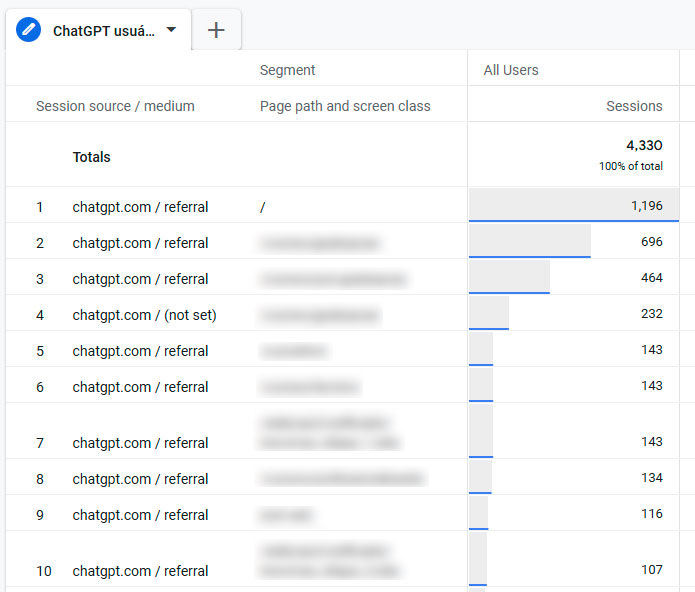Click the / page path in row 1

(262, 207)
